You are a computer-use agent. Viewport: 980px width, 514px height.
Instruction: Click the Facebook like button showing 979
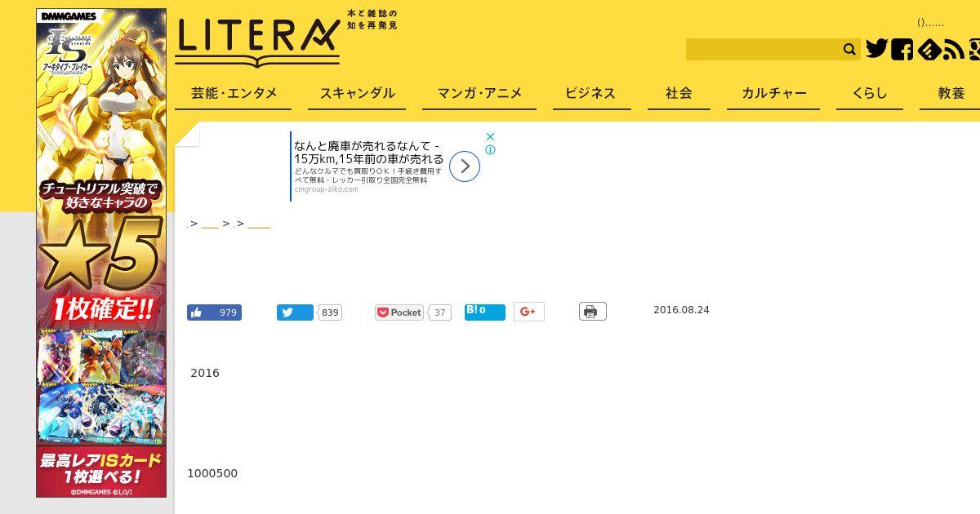(214, 312)
